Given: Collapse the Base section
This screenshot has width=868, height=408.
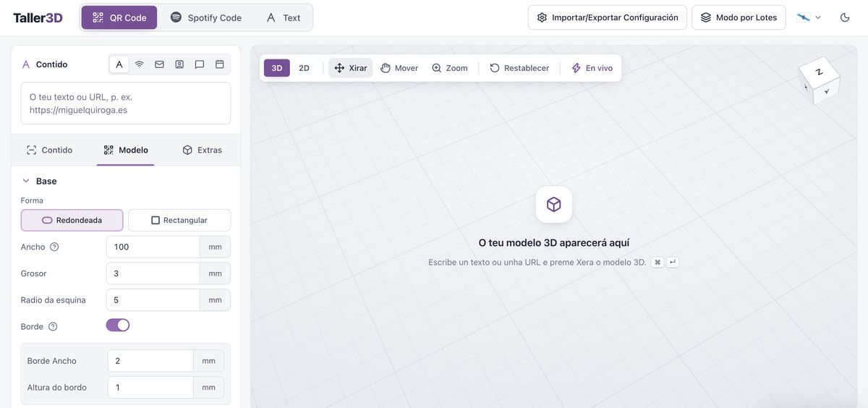Looking at the screenshot, I should tap(40, 181).
